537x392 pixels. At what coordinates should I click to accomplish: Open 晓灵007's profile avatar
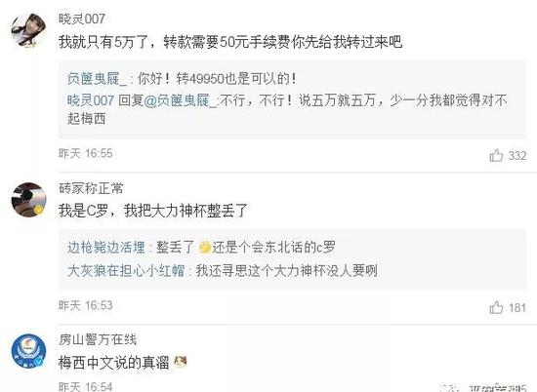(x=28, y=30)
